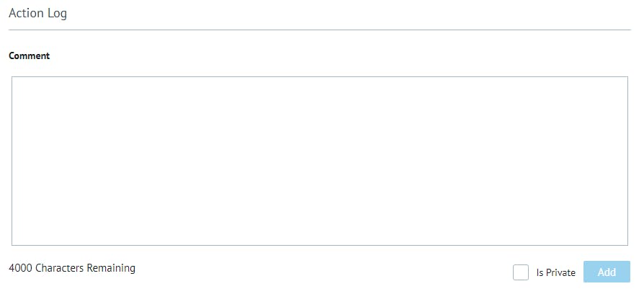Enable the Is Private checkbox

(x=521, y=272)
